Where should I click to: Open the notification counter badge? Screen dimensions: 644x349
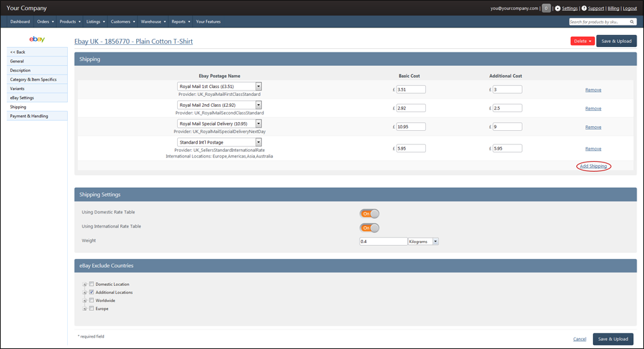tap(546, 8)
